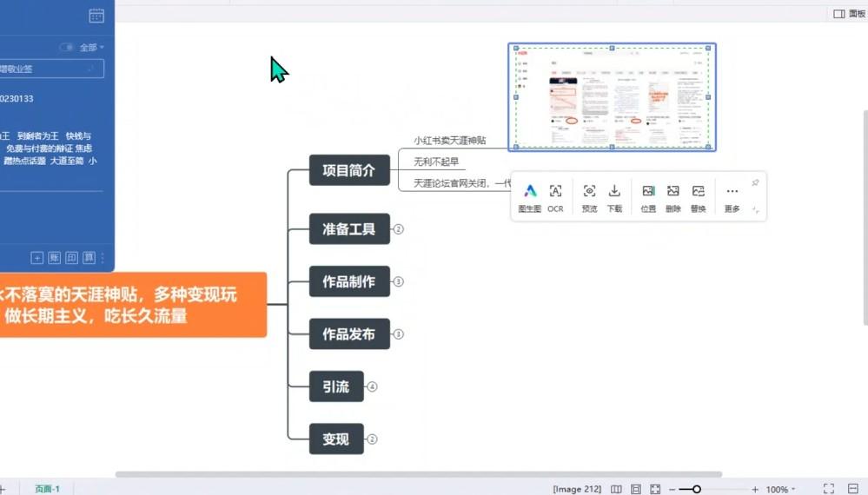Click the zoom slider handle
Viewport: 868px width, 495px height.
click(x=696, y=489)
